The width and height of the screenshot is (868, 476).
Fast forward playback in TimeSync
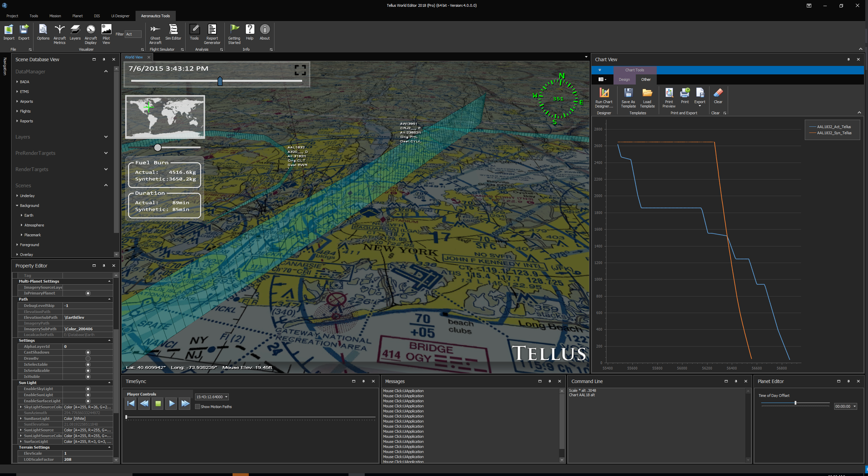click(185, 403)
